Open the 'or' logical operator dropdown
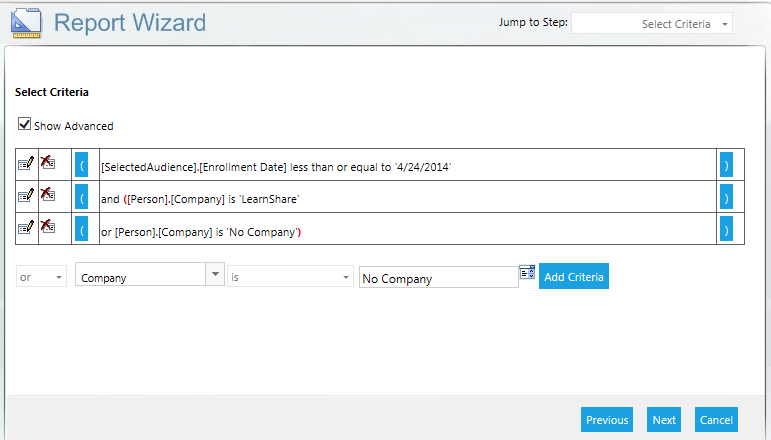 [x=41, y=277]
